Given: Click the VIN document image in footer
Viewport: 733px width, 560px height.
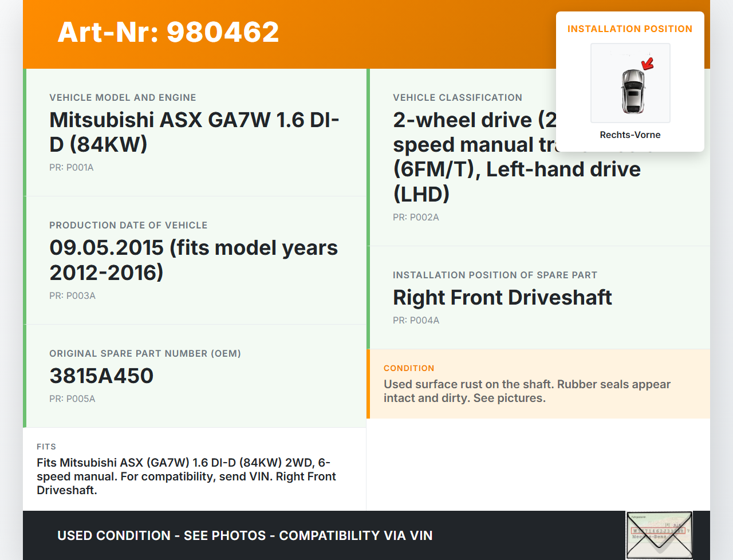Looking at the screenshot, I should tap(659, 535).
